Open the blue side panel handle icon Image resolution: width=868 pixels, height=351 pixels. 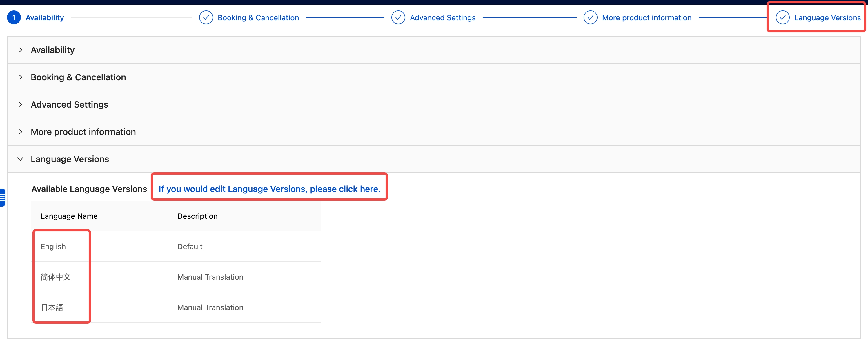click(x=2, y=197)
